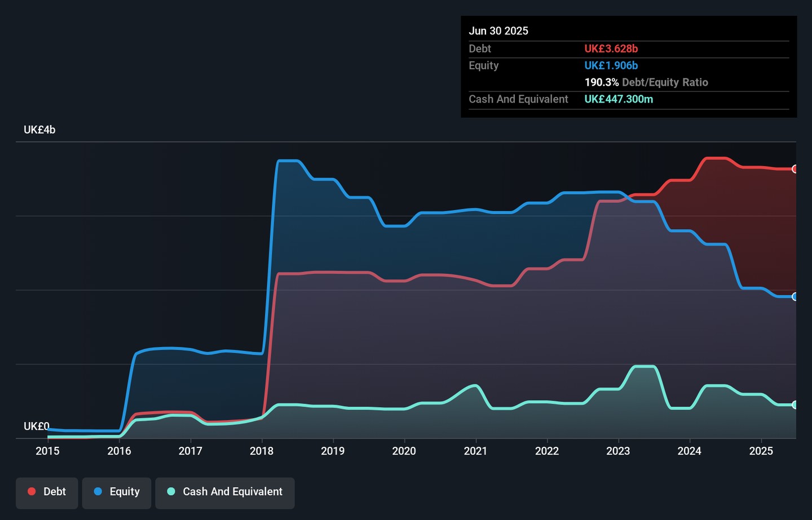812x520 pixels.
Task: Select the 2023 year on the axis
Action: (x=618, y=451)
